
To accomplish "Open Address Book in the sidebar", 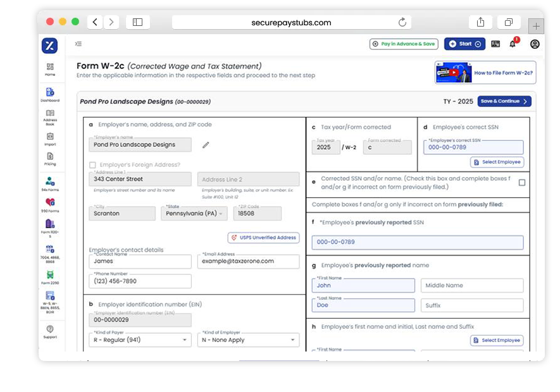I will point(50,116).
